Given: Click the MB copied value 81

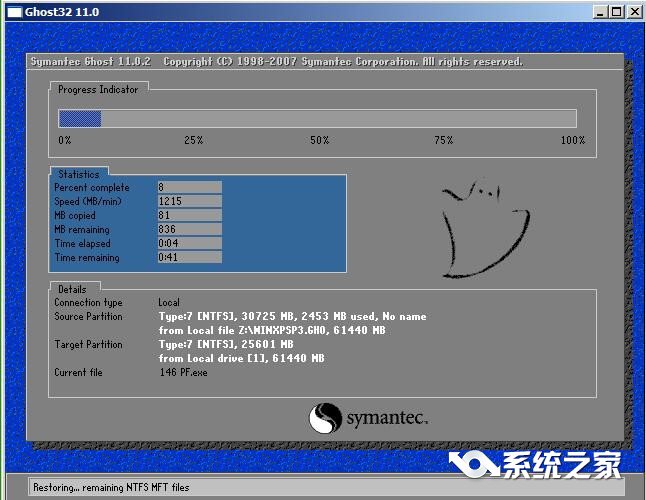Looking at the screenshot, I should (190, 215).
